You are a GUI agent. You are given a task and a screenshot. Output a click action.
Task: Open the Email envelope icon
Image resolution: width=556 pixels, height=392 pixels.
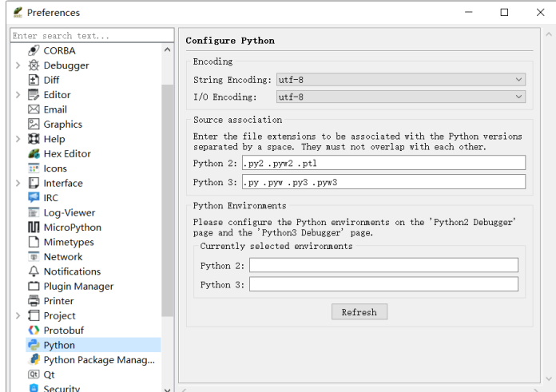click(34, 109)
